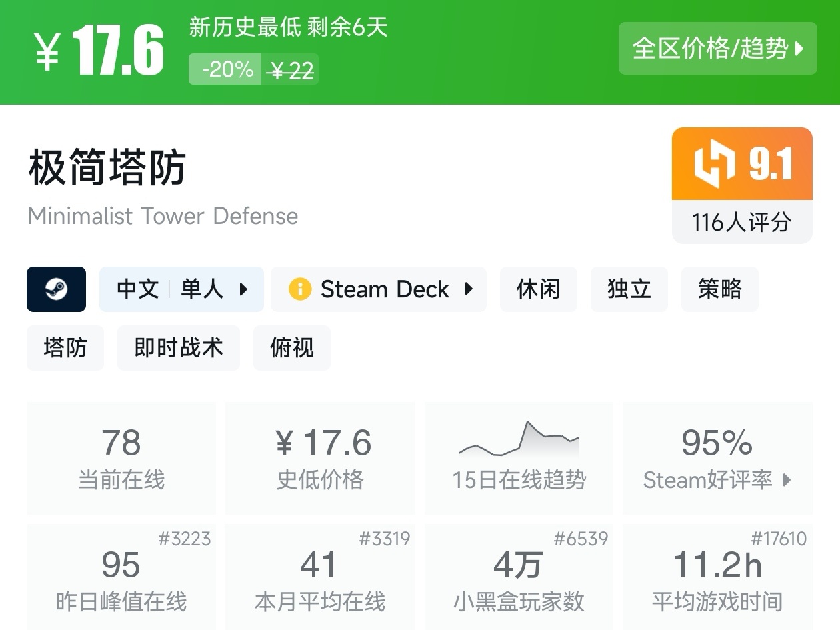Image resolution: width=840 pixels, height=630 pixels.
Task: Select the 塔防 tag
Action: pos(65,347)
